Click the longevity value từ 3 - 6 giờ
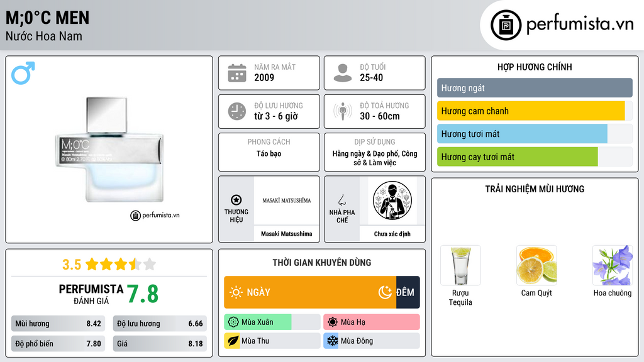Image resolution: width=644 pixels, height=362 pixels. [x=276, y=116]
